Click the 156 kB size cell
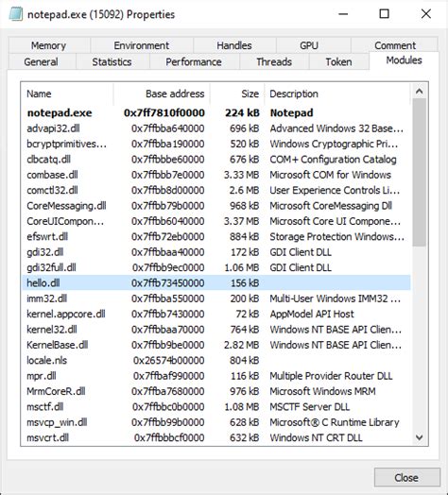This screenshot has width=448, height=495. click(245, 282)
